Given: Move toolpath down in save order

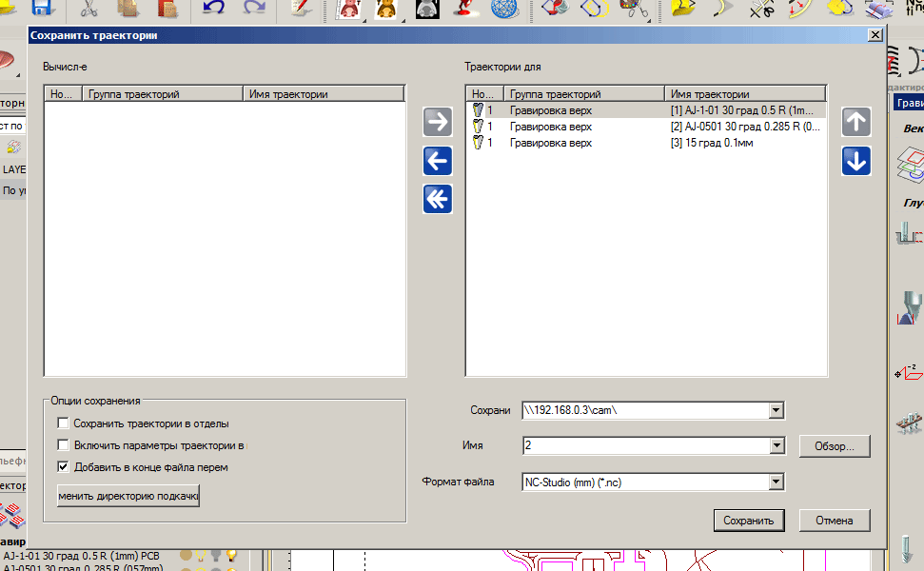Looking at the screenshot, I should click(x=855, y=161).
